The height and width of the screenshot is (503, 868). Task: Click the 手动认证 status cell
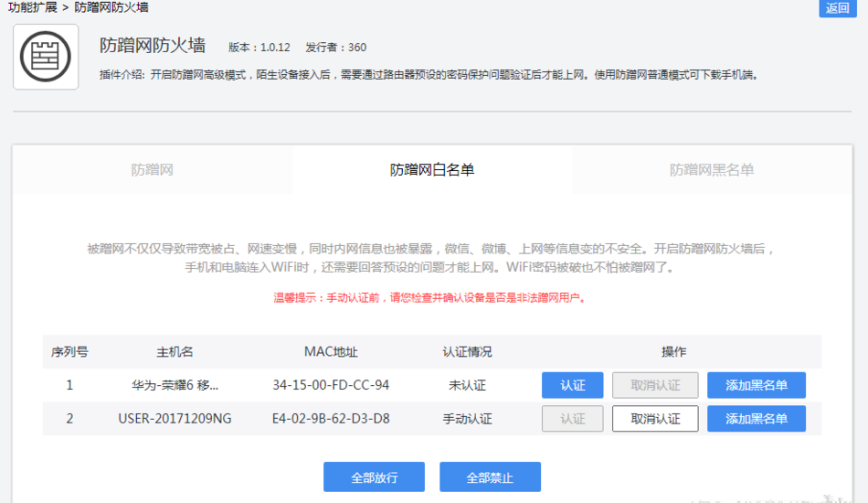[x=467, y=419]
